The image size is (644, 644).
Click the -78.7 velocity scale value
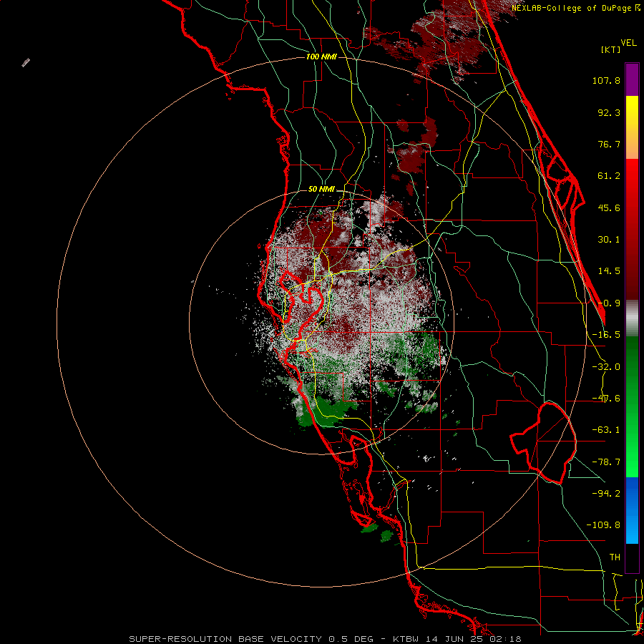[x=606, y=462]
